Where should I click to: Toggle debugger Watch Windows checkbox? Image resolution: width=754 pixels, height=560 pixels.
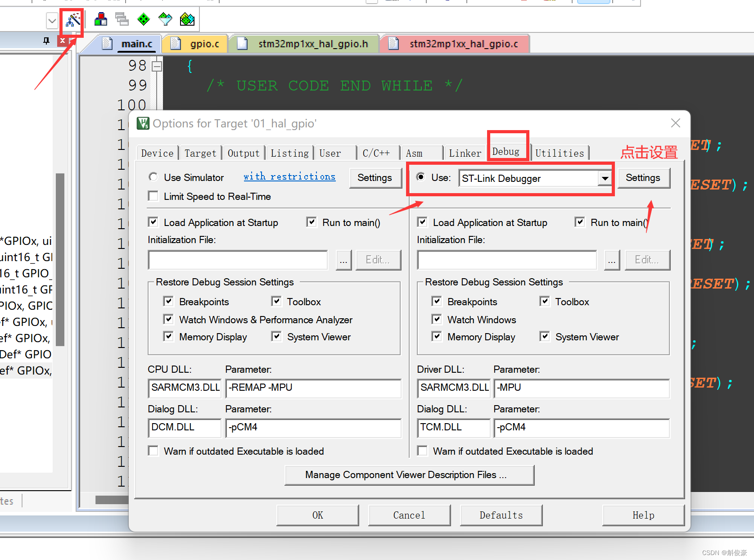click(x=437, y=319)
